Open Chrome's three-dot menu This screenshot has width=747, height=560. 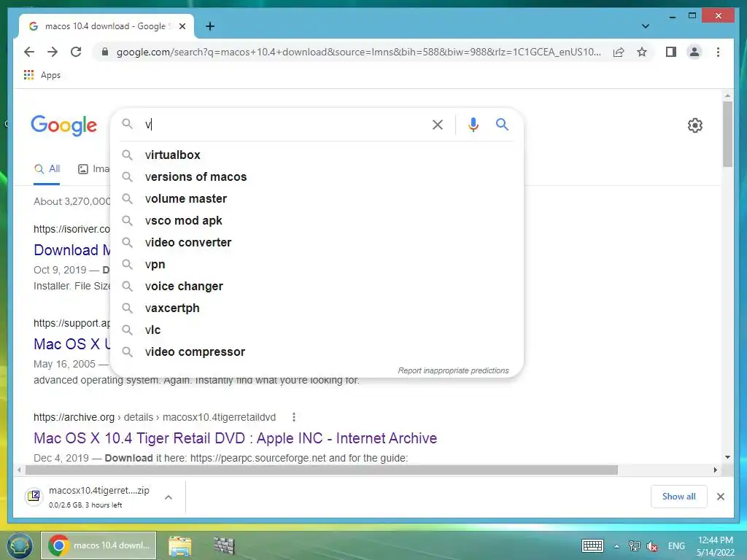click(718, 52)
